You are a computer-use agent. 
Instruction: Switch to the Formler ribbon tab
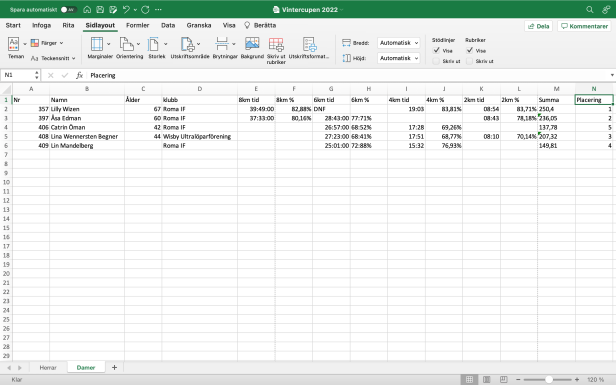click(138, 25)
